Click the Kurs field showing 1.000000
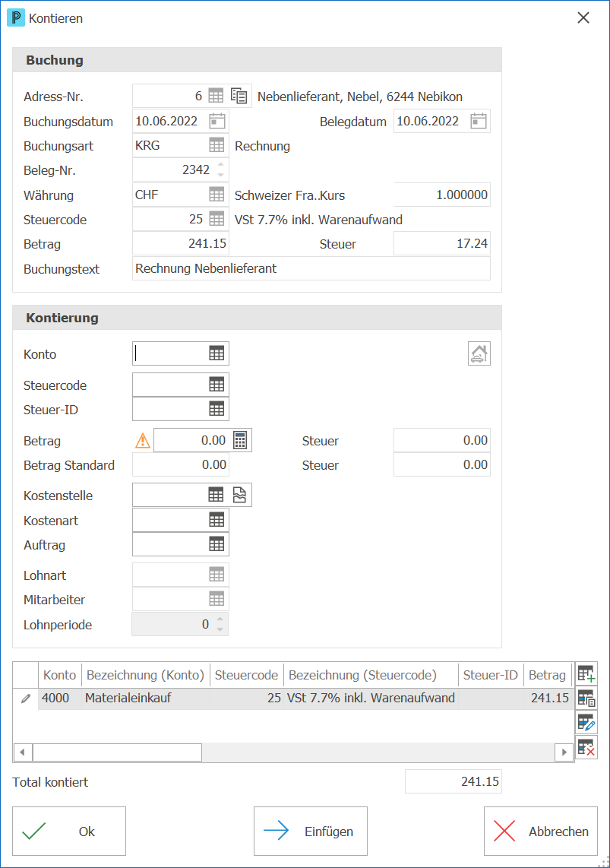Viewport: 610px width, 868px height. click(x=442, y=195)
